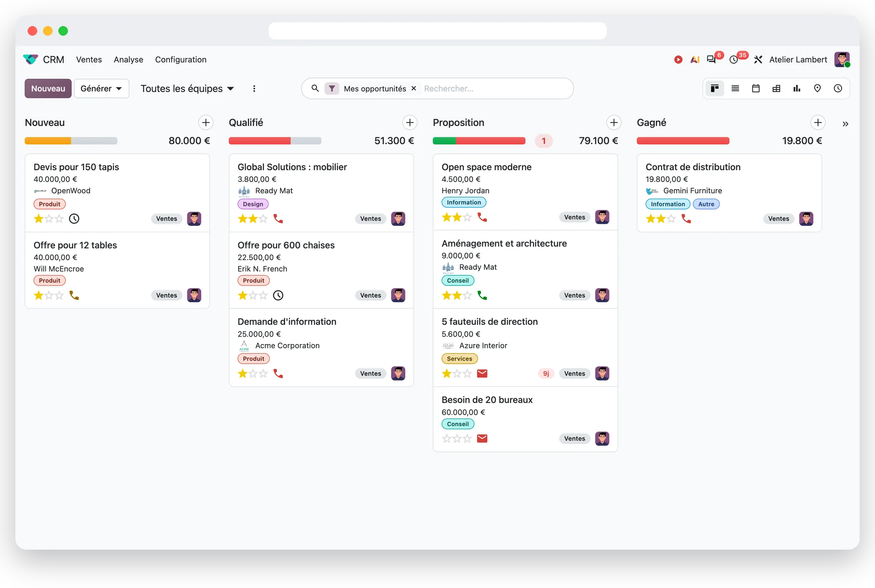This screenshot has width=875, height=588.
Task: Open the Analyse menu
Action: 129,59
